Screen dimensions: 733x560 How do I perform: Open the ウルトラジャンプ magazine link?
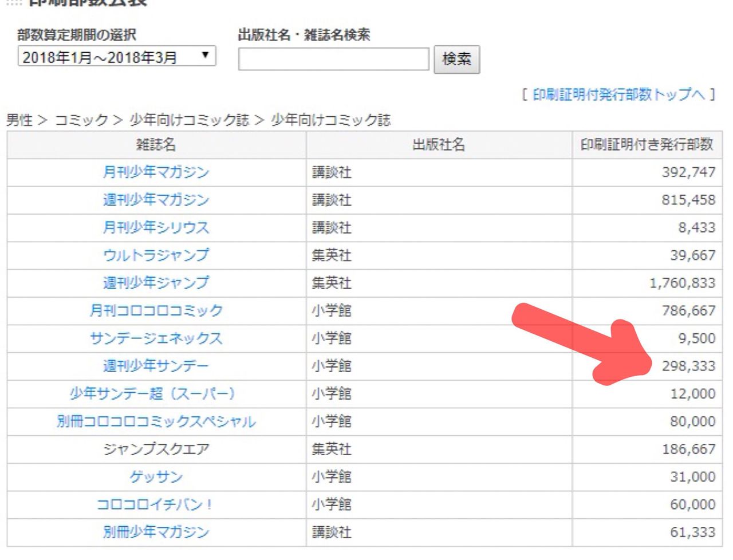point(156,255)
